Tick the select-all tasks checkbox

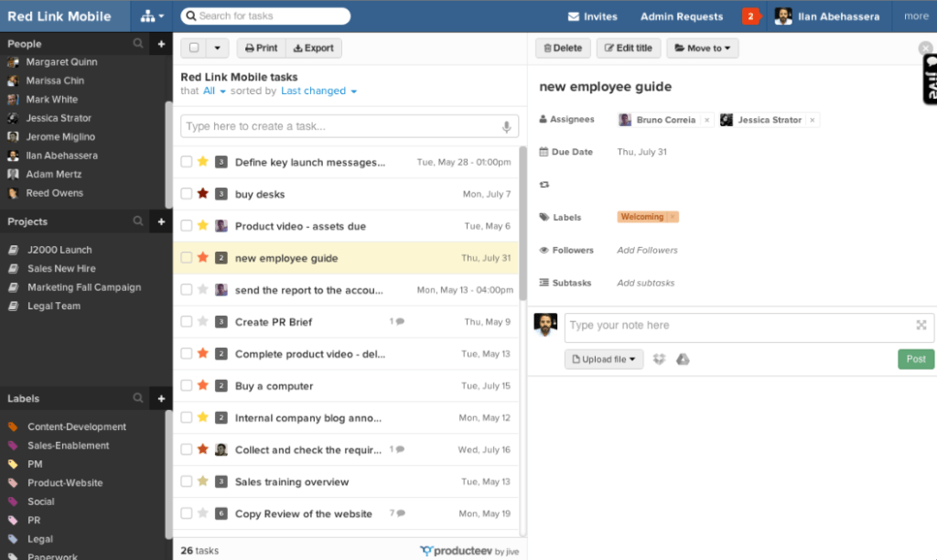(194, 48)
